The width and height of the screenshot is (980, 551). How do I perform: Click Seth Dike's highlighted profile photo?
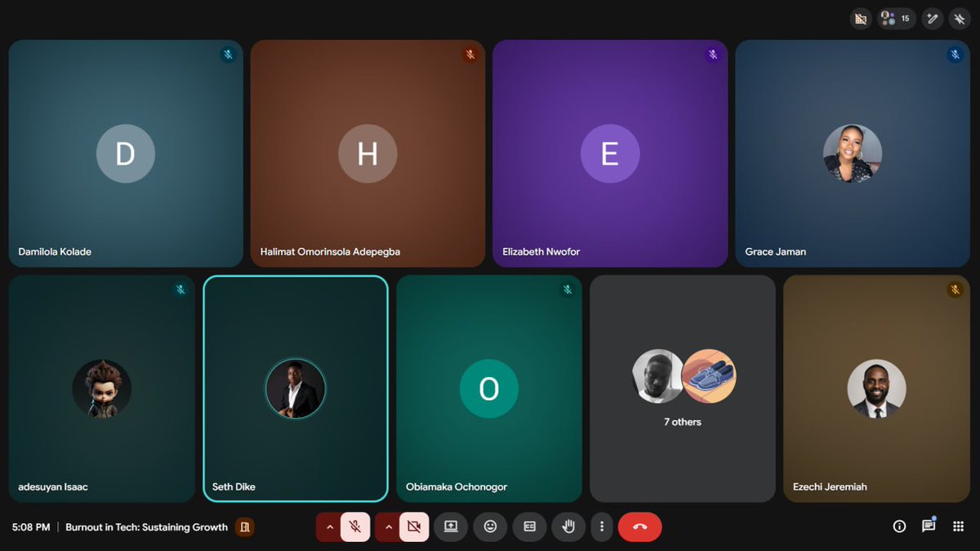(296, 389)
